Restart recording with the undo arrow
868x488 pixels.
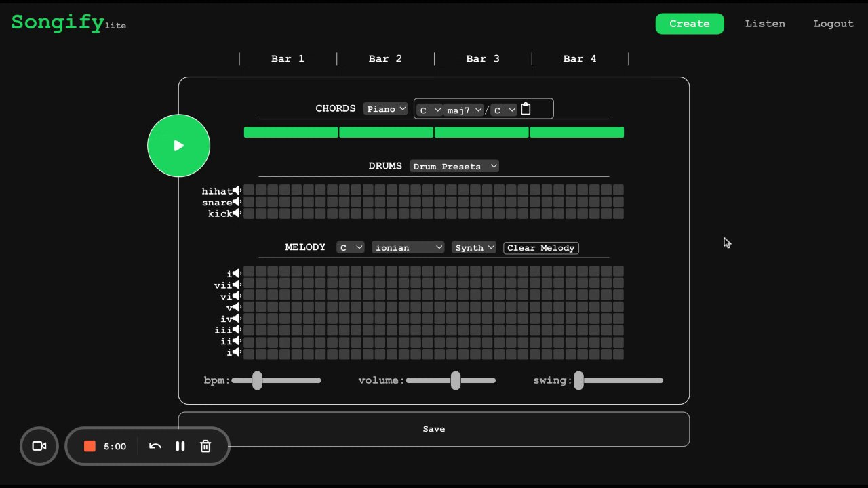point(155,446)
